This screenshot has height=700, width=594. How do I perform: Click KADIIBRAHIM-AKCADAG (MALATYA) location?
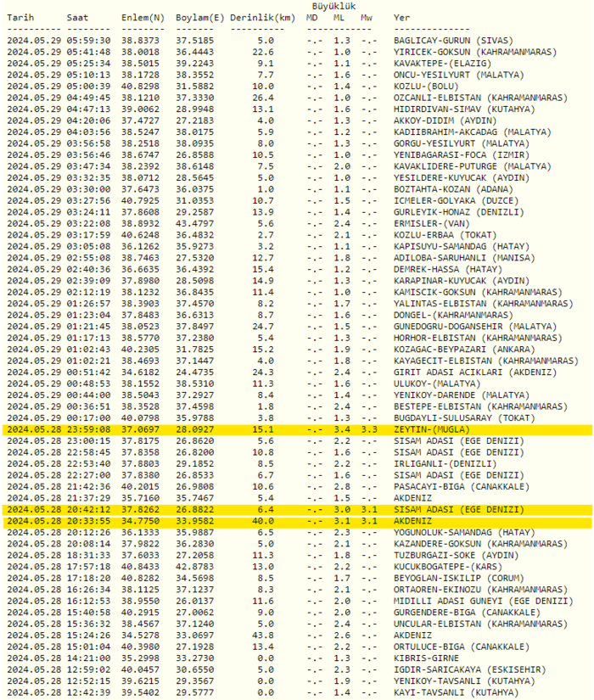473,132
